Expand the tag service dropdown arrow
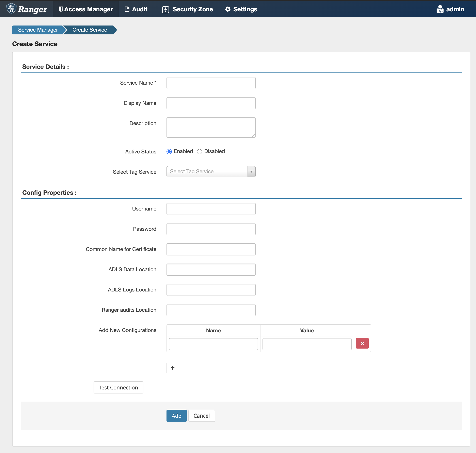476x453 pixels. pyautogui.click(x=252, y=171)
